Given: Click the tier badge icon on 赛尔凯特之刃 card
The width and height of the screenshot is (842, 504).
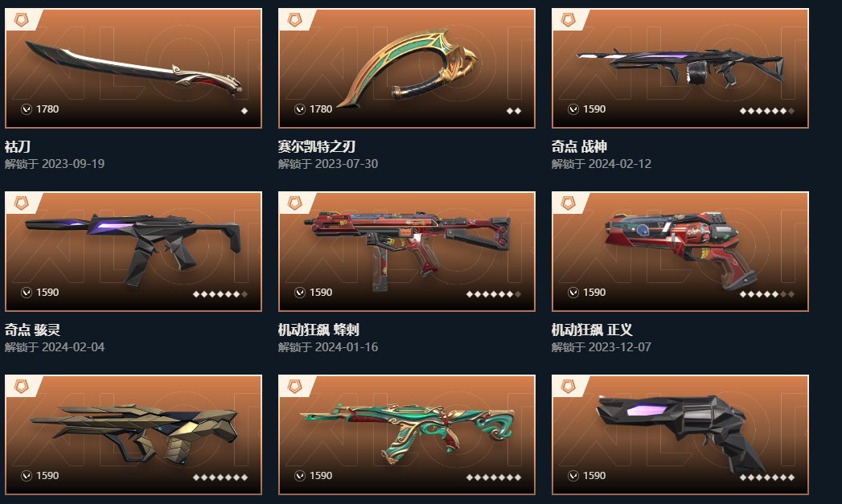Looking at the screenshot, I should click(x=295, y=20).
